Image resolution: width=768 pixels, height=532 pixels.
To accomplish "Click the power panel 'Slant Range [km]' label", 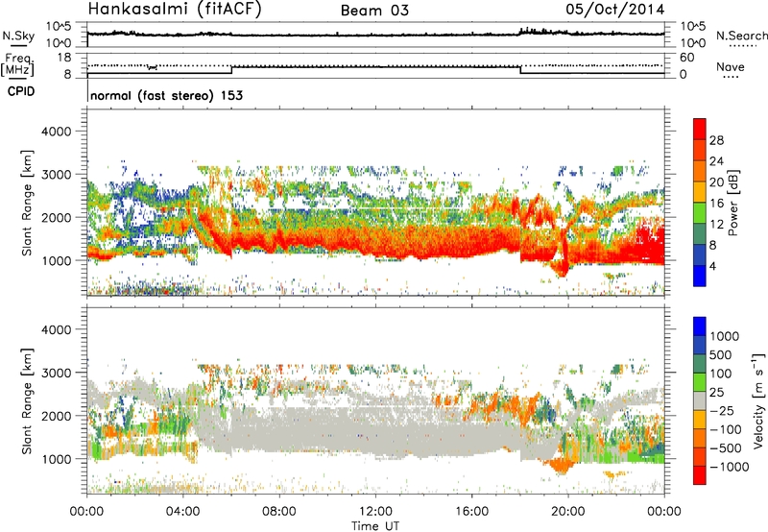I will (x=27, y=203).
